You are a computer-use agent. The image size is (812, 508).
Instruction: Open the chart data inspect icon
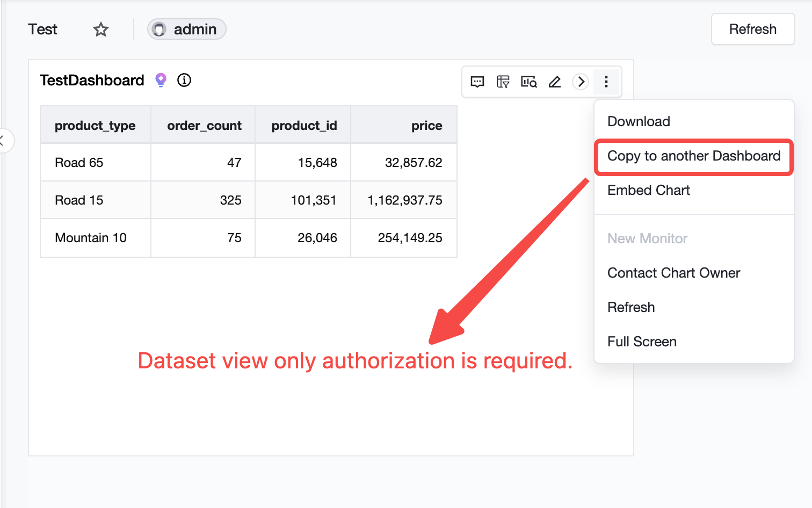tap(529, 82)
